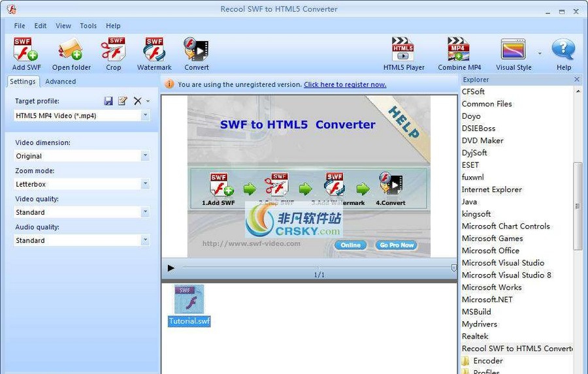Select Microsoft Games folder

[492, 238]
